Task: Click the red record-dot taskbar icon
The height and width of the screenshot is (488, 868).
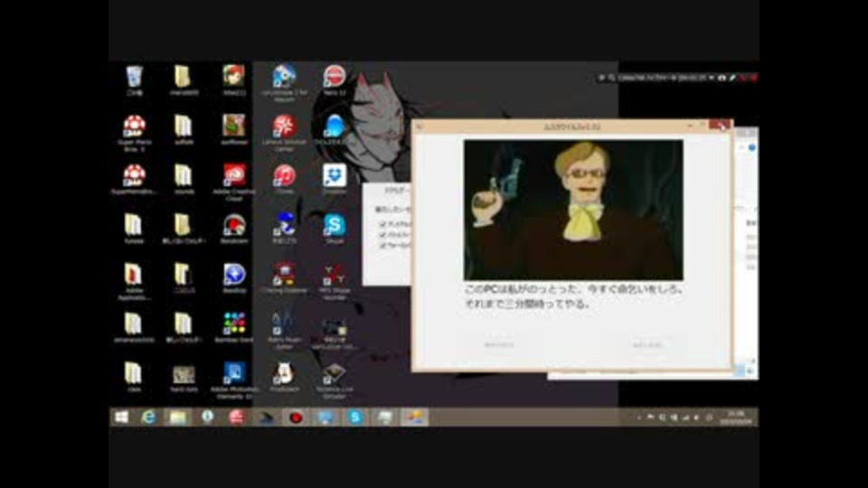Action: [x=297, y=417]
